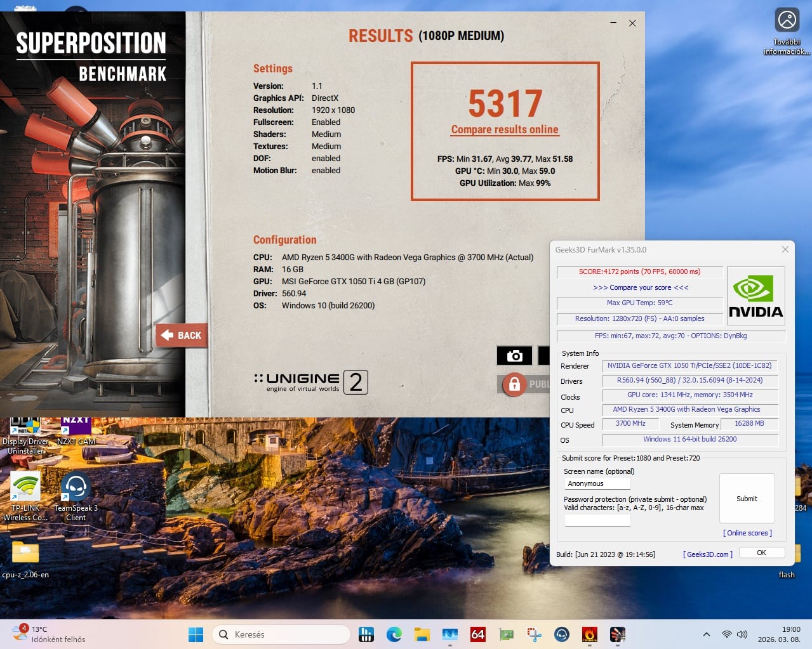Screen dimensions: 812x649
Task: Select the Renderer GTX 1050 Ti field
Action: point(689,366)
